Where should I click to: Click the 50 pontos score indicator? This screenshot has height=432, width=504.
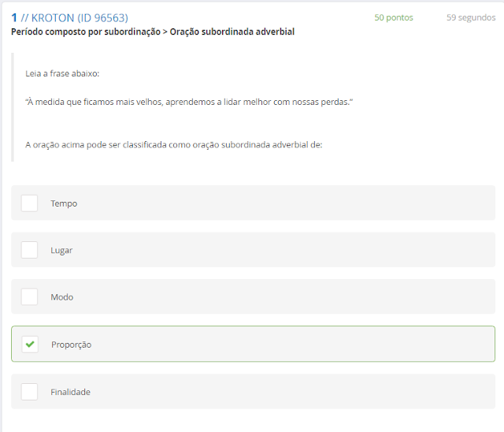(393, 17)
